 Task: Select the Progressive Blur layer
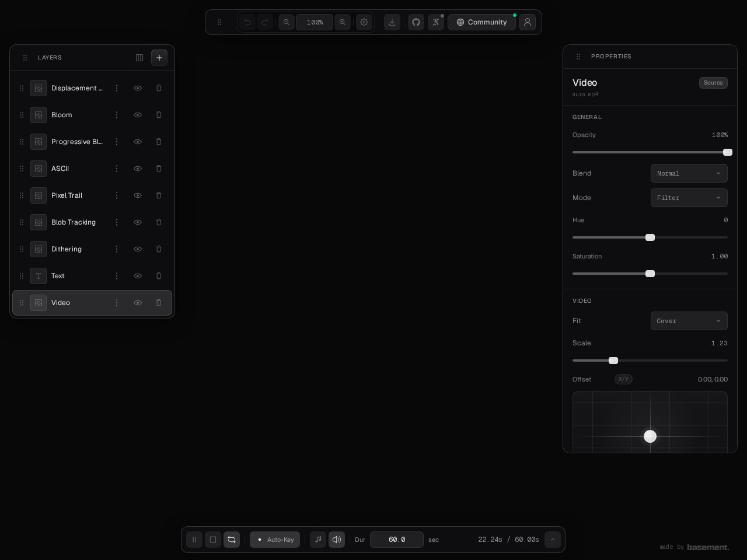tap(92, 142)
